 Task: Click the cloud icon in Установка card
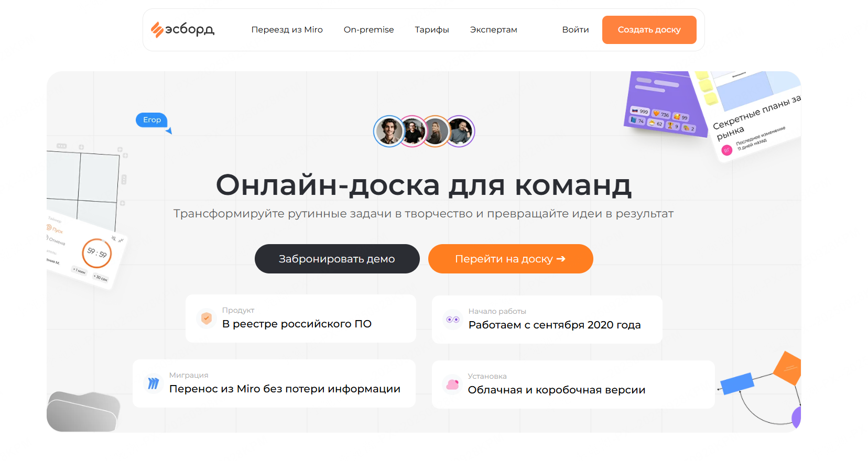(x=452, y=385)
